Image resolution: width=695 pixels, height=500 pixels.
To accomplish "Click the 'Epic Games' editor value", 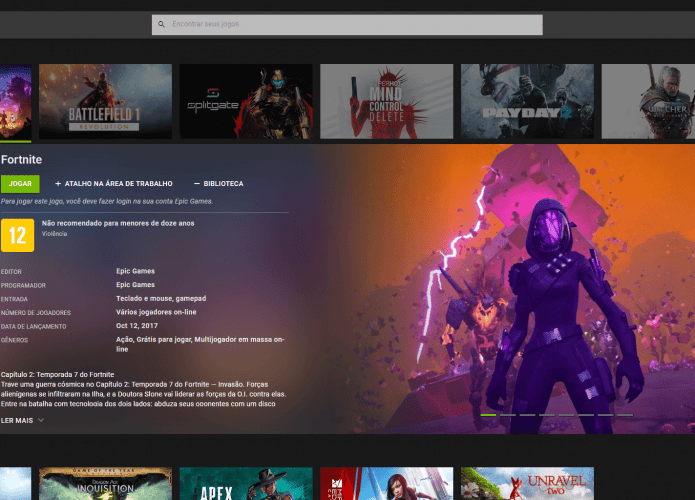I will pyautogui.click(x=136, y=271).
